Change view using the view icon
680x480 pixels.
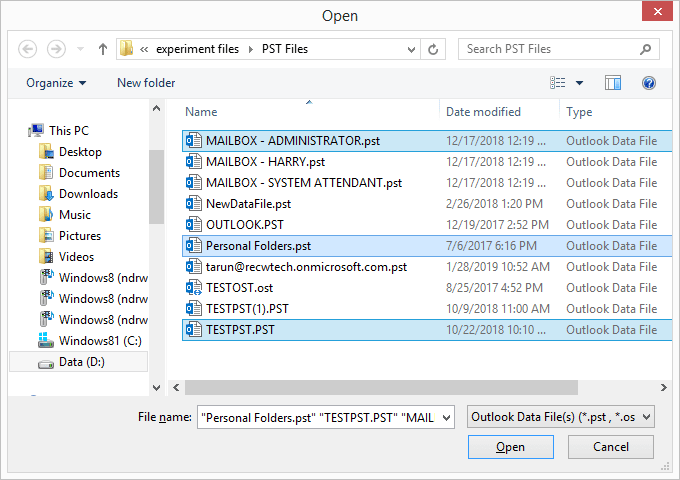coord(558,82)
